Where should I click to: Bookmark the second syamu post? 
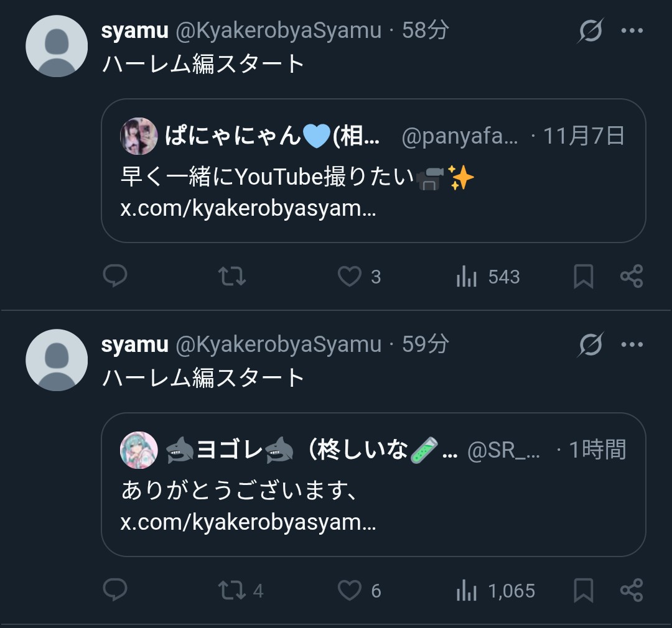(x=583, y=589)
